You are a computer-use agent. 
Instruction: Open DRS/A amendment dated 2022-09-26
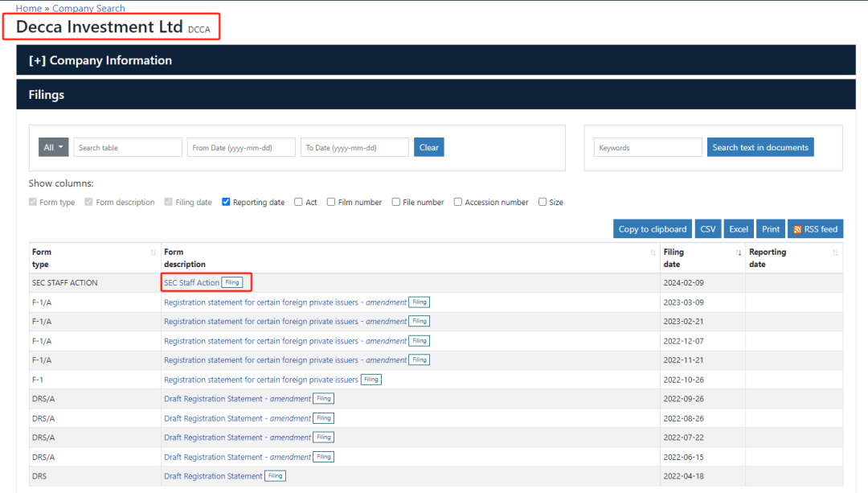237,399
